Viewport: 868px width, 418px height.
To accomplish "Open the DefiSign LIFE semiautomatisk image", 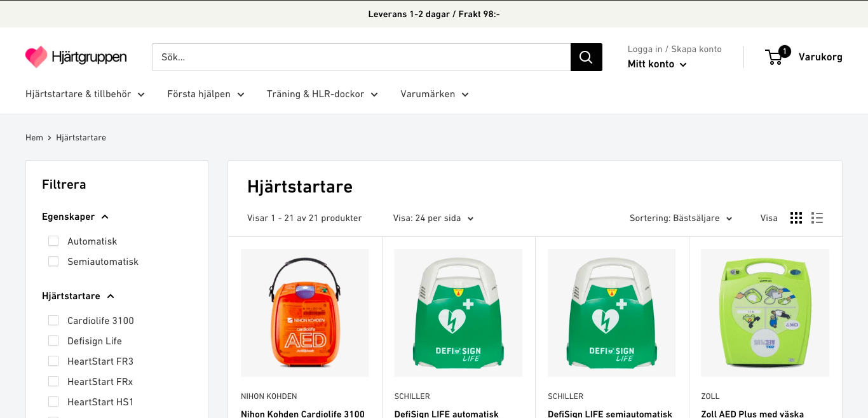I will [612, 313].
